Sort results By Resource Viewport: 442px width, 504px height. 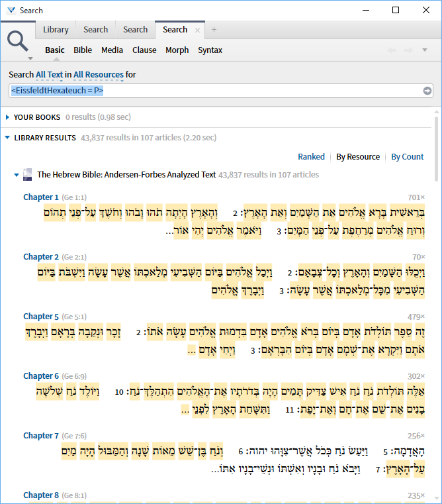[358, 157]
